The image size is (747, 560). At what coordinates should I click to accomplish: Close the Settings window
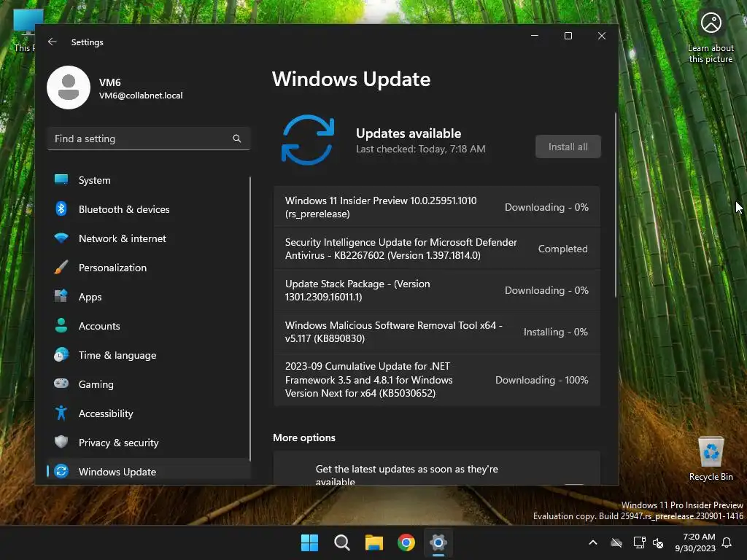602,36
